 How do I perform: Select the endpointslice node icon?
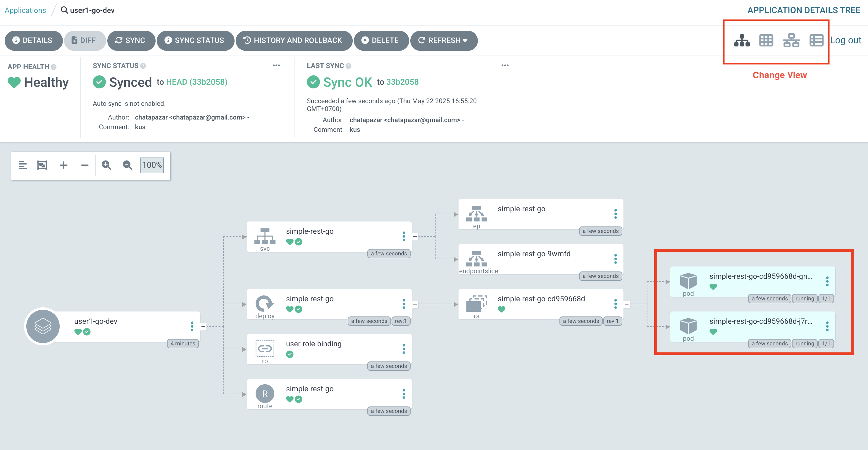(x=476, y=259)
